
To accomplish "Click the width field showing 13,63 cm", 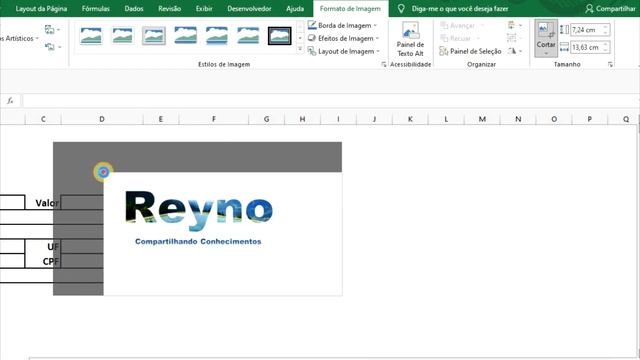I will point(586,47).
